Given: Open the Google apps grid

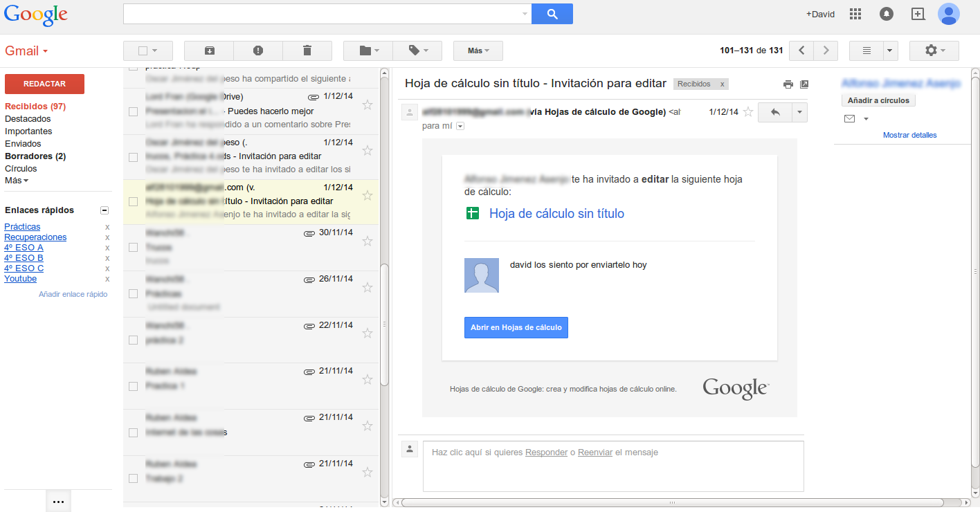Looking at the screenshot, I should [x=855, y=14].
